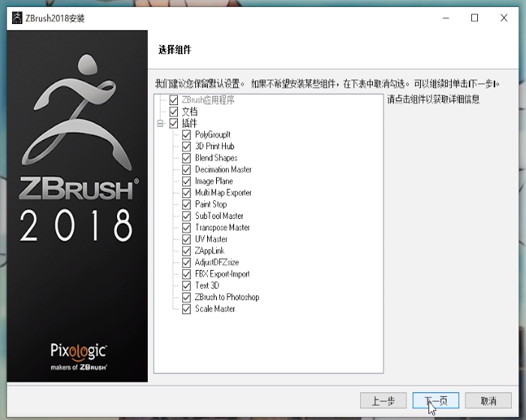Uncheck the ZBrush应用程序 checkbox

173,100
